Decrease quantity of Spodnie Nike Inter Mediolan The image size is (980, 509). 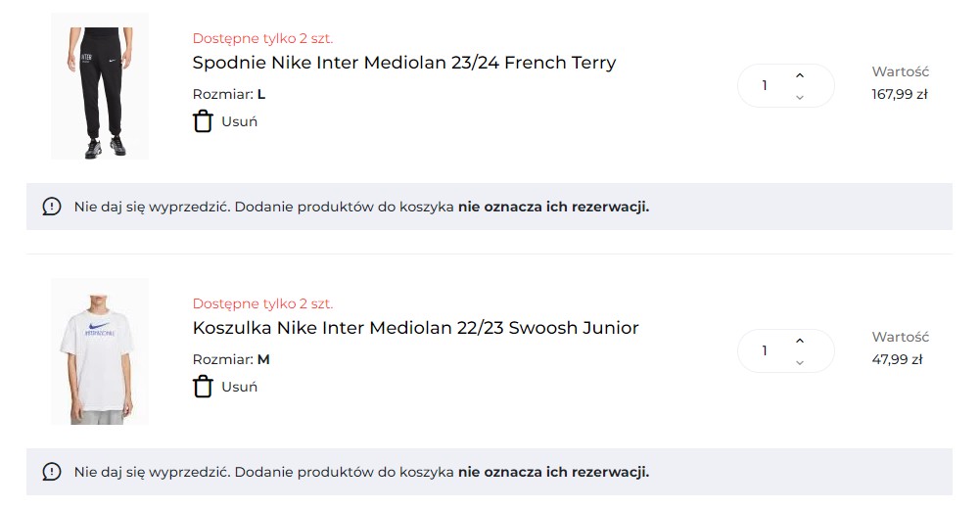pyautogui.click(x=800, y=97)
